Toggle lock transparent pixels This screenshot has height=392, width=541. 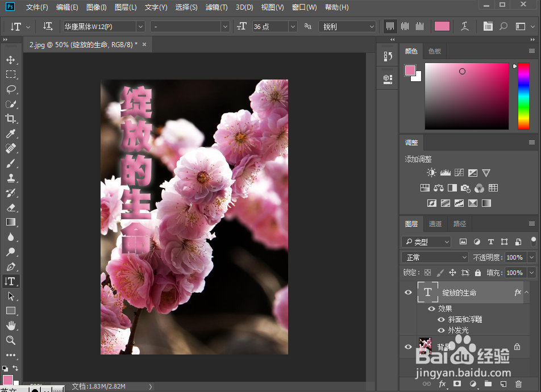(x=427, y=273)
